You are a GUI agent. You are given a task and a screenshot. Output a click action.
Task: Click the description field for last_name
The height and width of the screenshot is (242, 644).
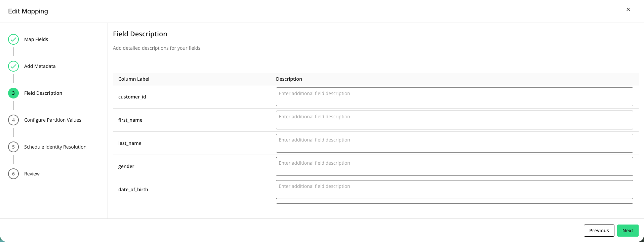click(454, 143)
